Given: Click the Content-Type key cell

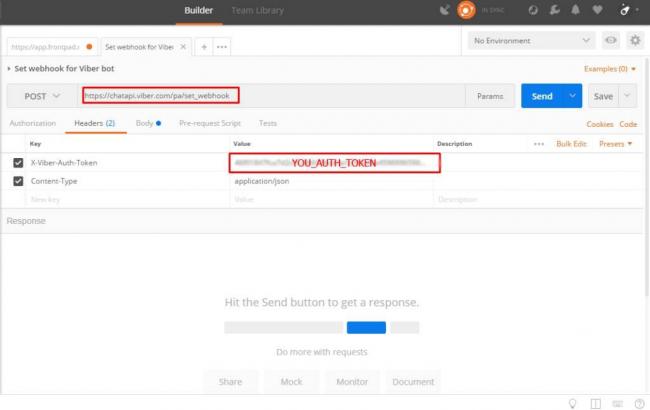Looking at the screenshot, I should [128, 181].
